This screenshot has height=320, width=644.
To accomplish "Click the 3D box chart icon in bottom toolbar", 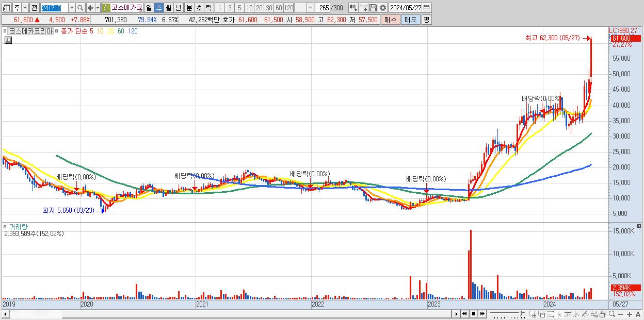I will click(594, 314).
